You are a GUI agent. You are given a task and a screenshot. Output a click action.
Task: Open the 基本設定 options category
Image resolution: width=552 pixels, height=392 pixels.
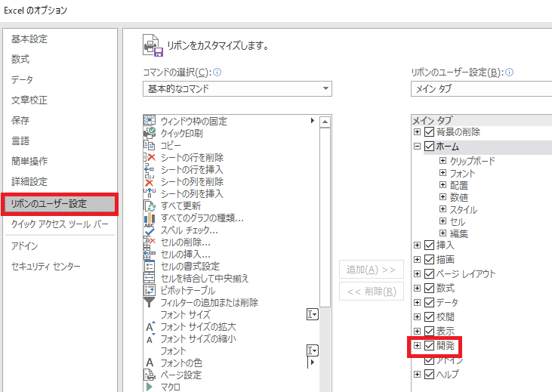[x=29, y=39]
